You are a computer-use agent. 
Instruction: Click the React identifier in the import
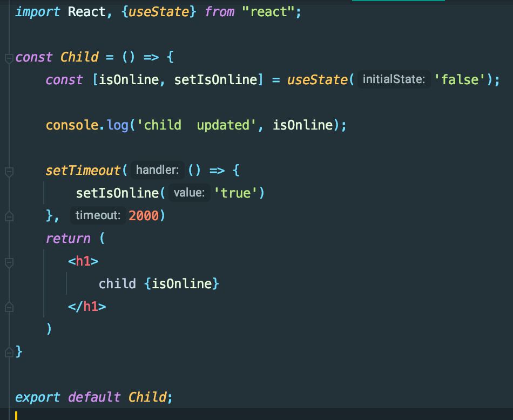[x=87, y=12]
